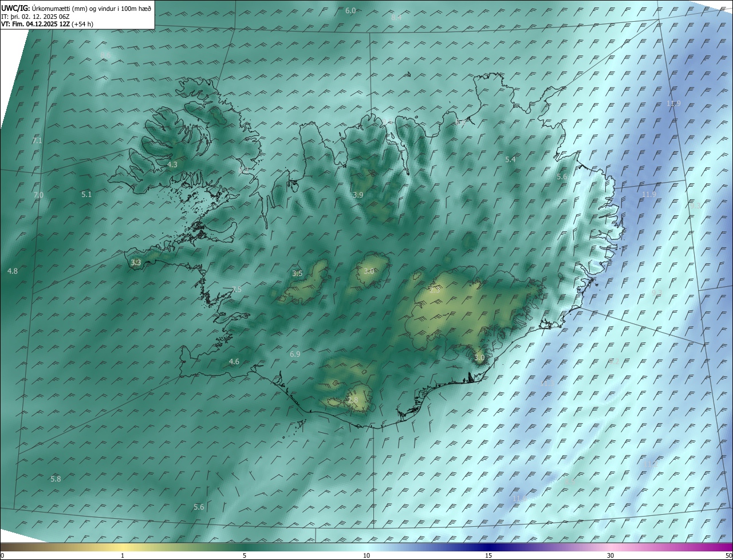Click the 0 tick label on the color scale
The image size is (733, 560).
click(2, 556)
